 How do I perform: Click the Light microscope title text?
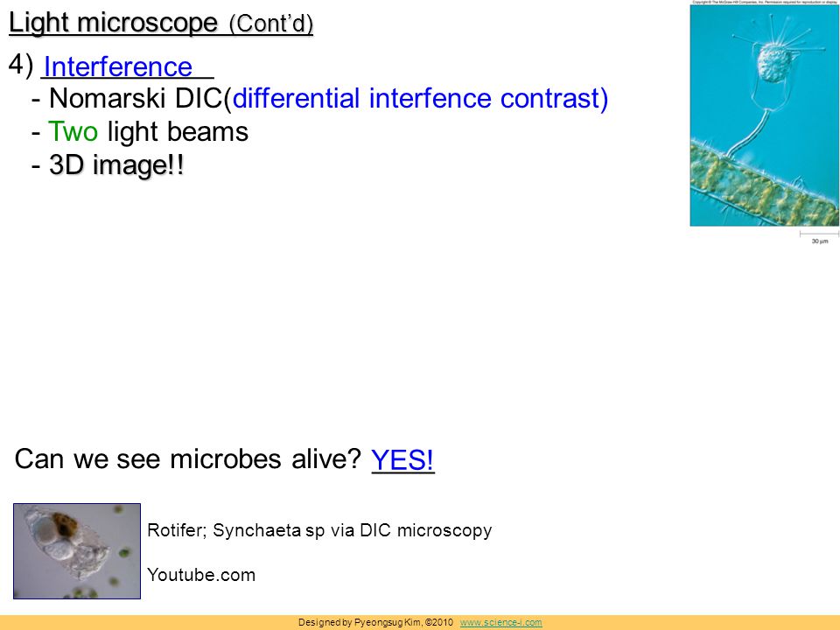pyautogui.click(x=113, y=23)
